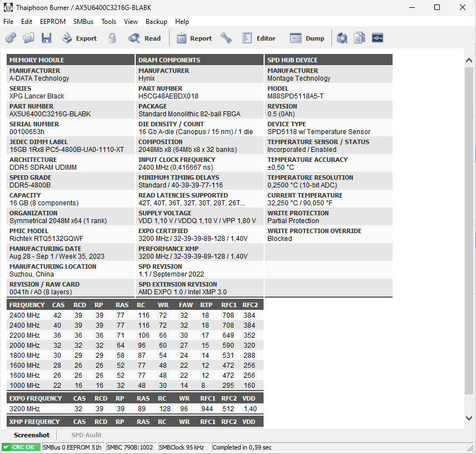The height and width of the screenshot is (454, 476).
Task: Click the scrollbar up arrow
Action: pos(469,61)
